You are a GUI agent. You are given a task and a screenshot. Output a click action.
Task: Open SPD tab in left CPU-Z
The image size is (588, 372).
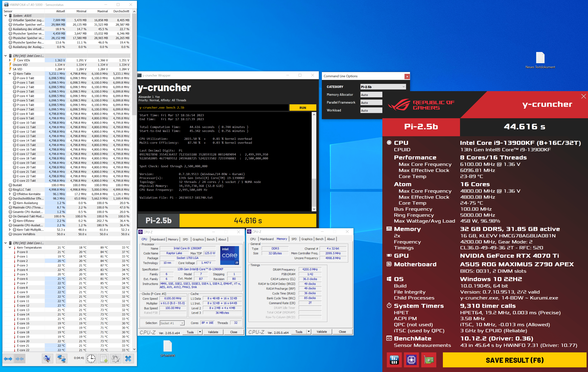[185, 239]
